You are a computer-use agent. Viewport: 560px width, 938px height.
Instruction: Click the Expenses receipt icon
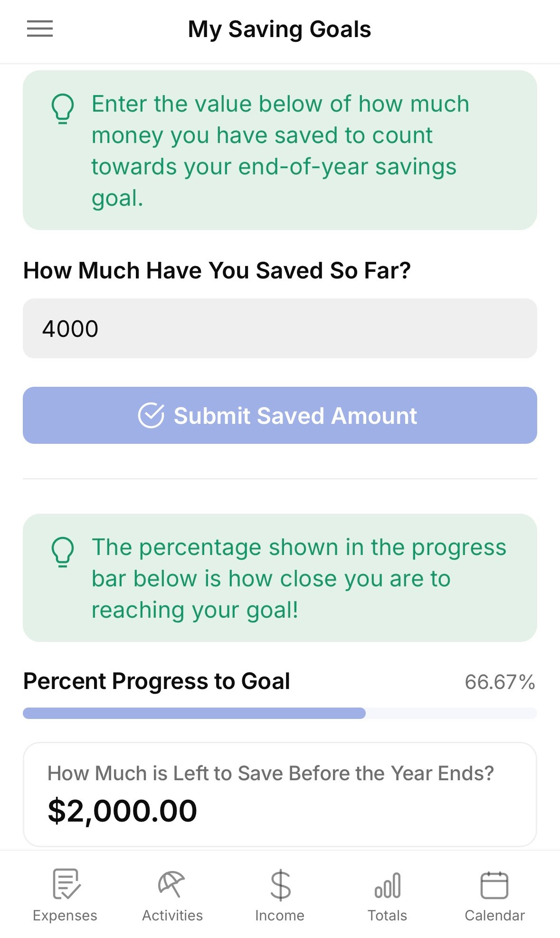pos(66,884)
